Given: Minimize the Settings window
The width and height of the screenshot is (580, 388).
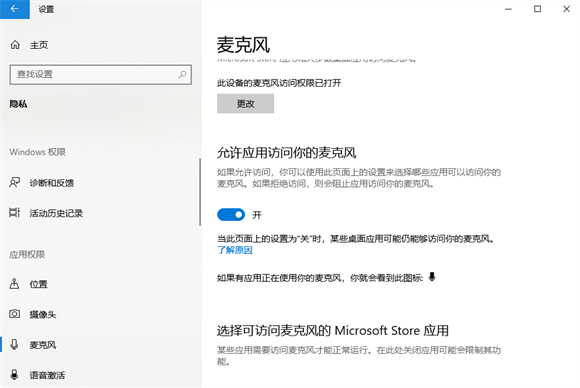Looking at the screenshot, I should click(509, 9).
